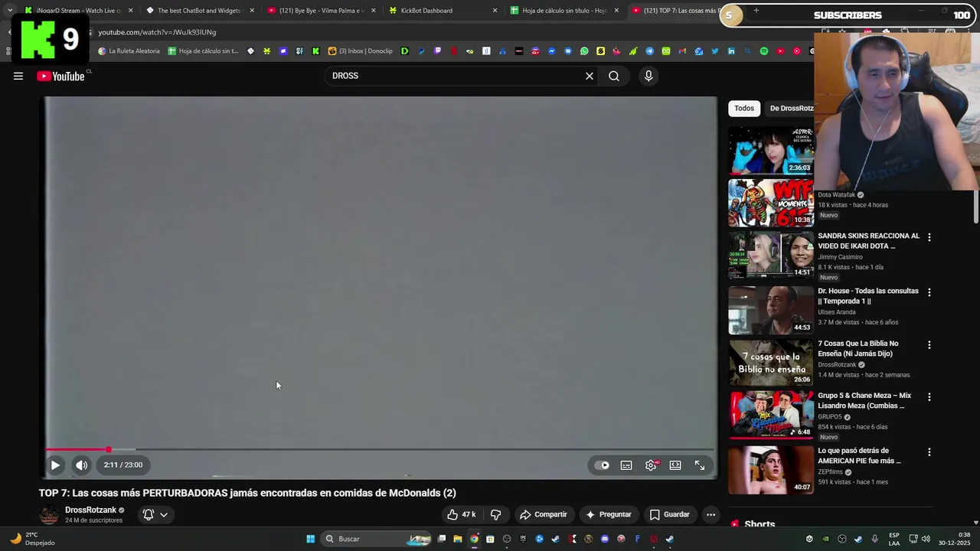The height and width of the screenshot is (551, 980).
Task: Dislike the McDonalds video
Action: pyautogui.click(x=495, y=514)
